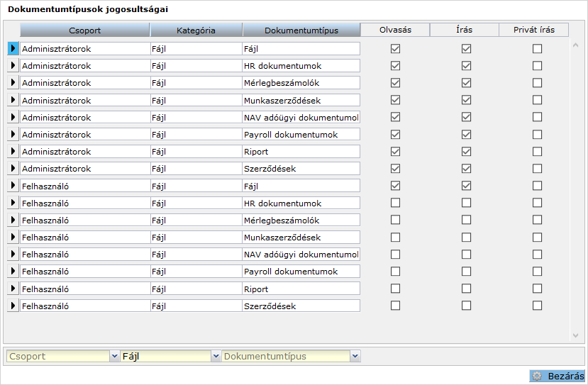
Task: Select row arrow for Administrátorok Mérlegbeszámolók
Action: point(12,83)
